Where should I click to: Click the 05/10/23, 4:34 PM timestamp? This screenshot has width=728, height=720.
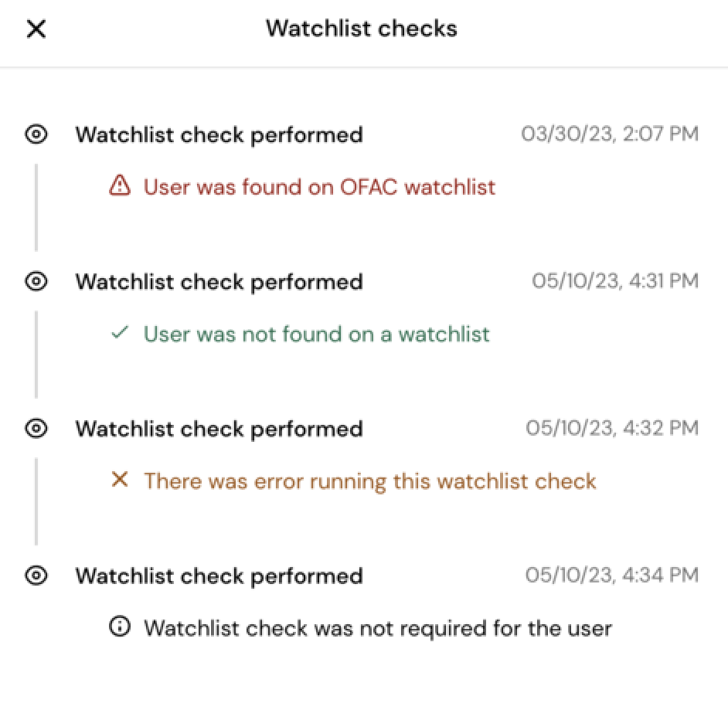[612, 576]
